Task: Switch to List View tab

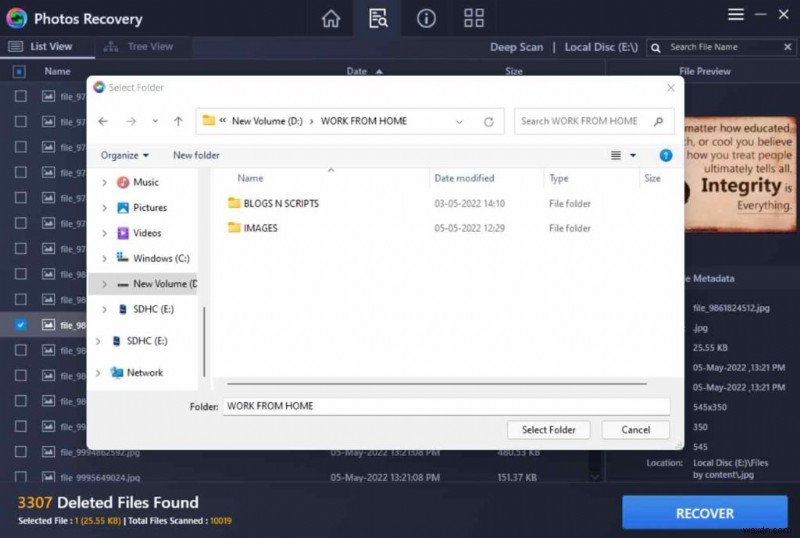Action: tap(47, 46)
